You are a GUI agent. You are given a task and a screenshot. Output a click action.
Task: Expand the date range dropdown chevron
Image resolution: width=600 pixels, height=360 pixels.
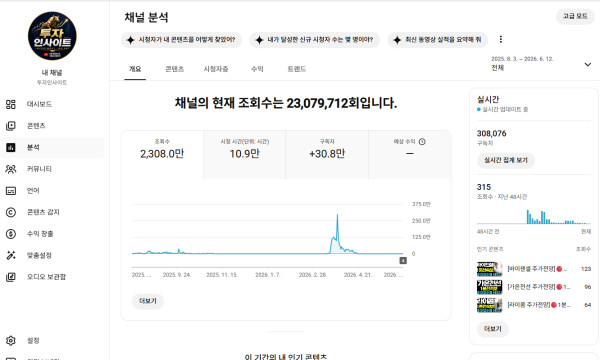coord(588,64)
